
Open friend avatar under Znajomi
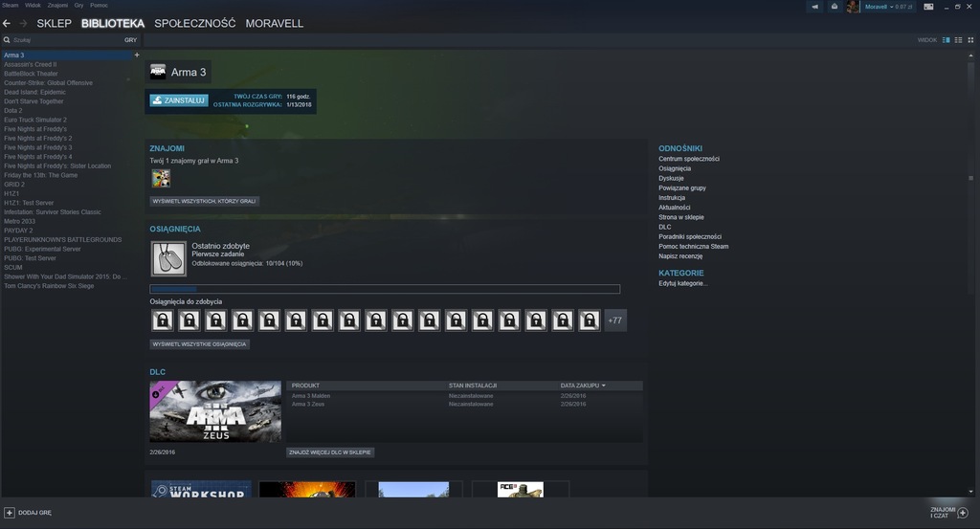coord(161,179)
